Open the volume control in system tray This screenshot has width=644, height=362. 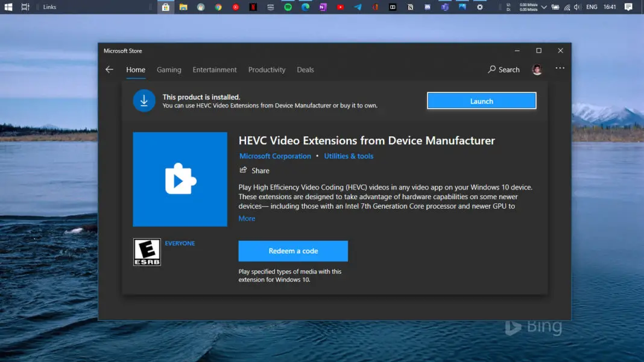click(578, 7)
